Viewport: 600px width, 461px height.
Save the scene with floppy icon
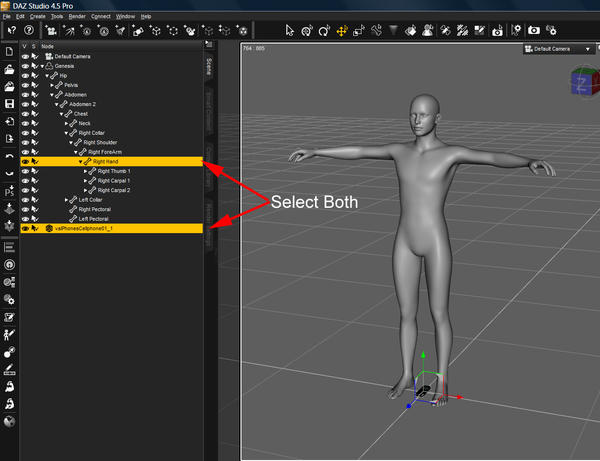(x=9, y=104)
